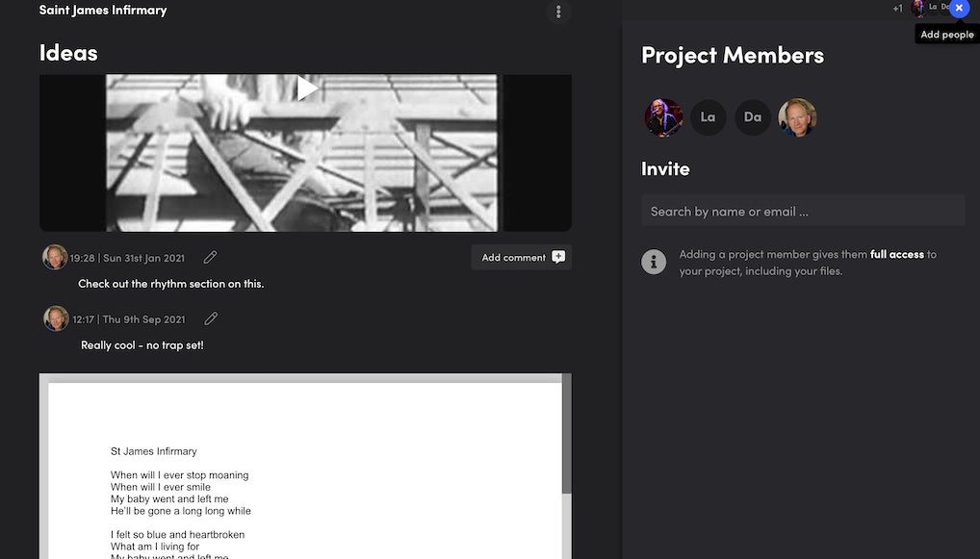Click the Add comment button

click(521, 257)
